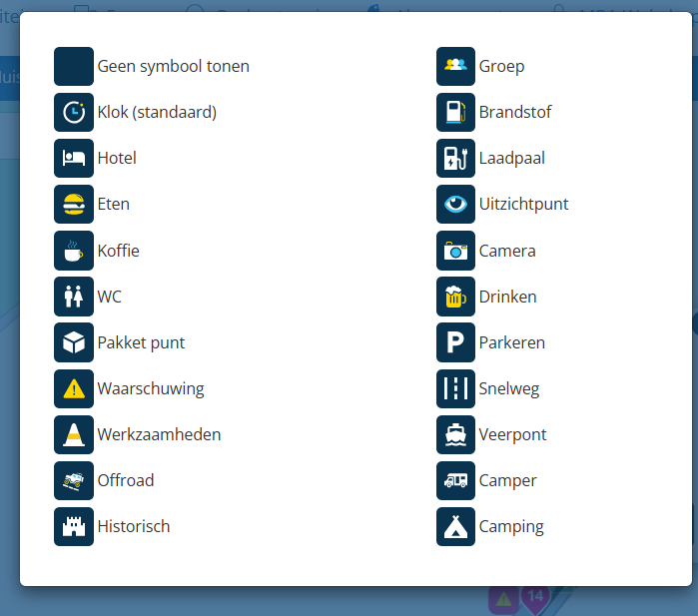Choose the Historisch castle icon
This screenshot has height=616, width=698.
tap(74, 526)
